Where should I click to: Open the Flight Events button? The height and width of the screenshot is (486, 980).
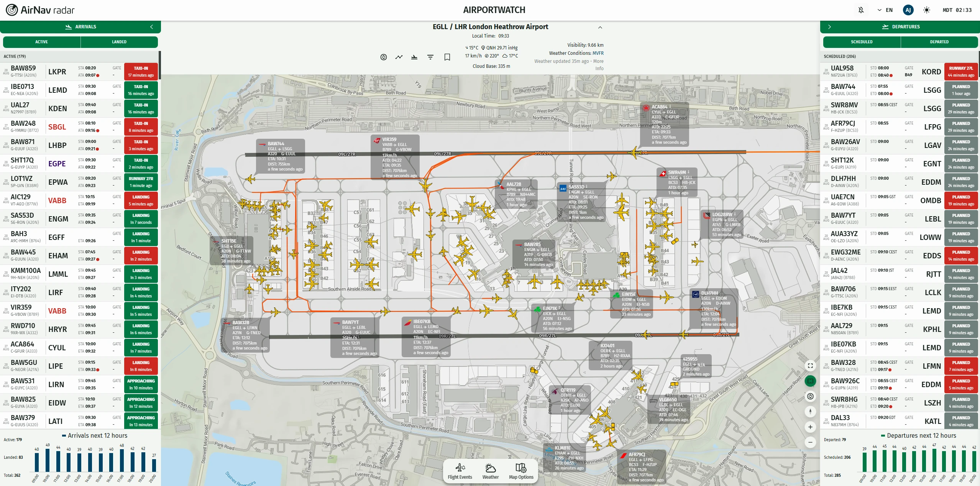460,471
